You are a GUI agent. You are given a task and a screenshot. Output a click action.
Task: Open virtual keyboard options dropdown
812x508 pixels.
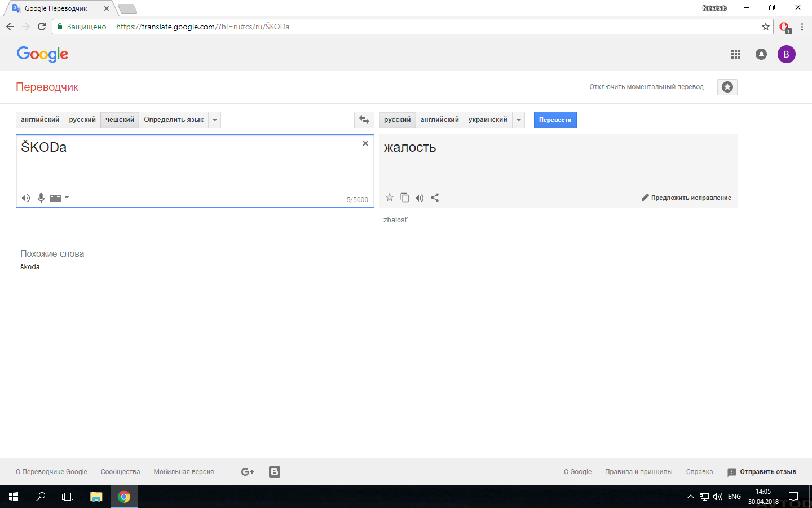tap(67, 198)
